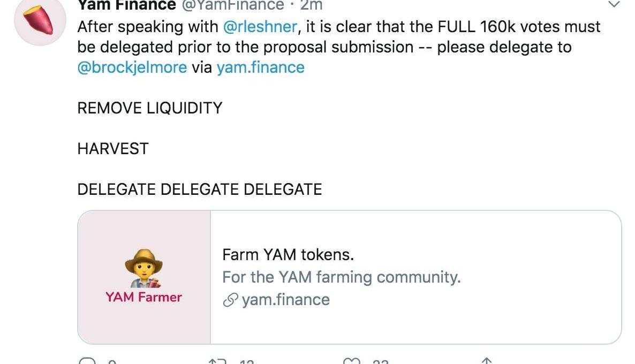635x364 pixels.
Task: Click the 'YAM Farmer' card label
Action: (x=143, y=297)
